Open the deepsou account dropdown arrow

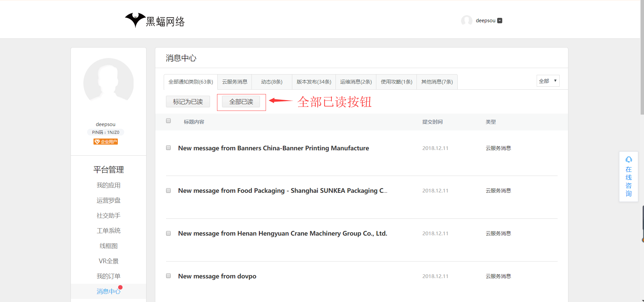point(500,21)
